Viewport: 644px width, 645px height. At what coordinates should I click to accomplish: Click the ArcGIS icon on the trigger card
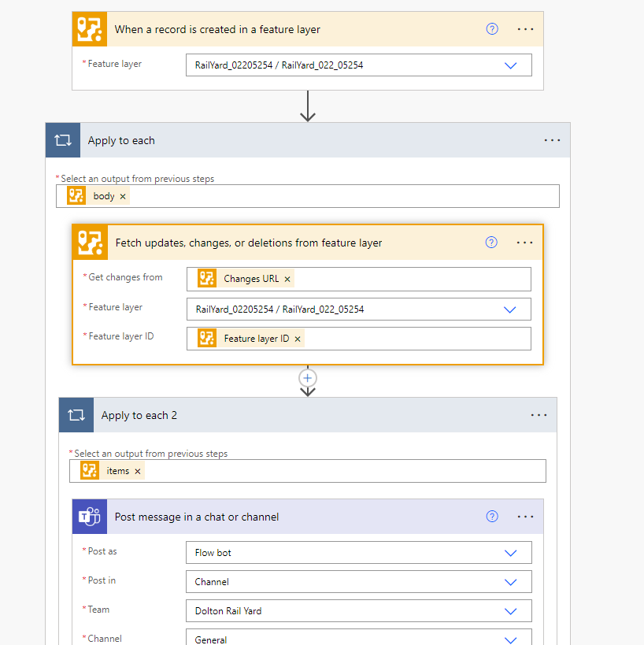pyautogui.click(x=90, y=29)
